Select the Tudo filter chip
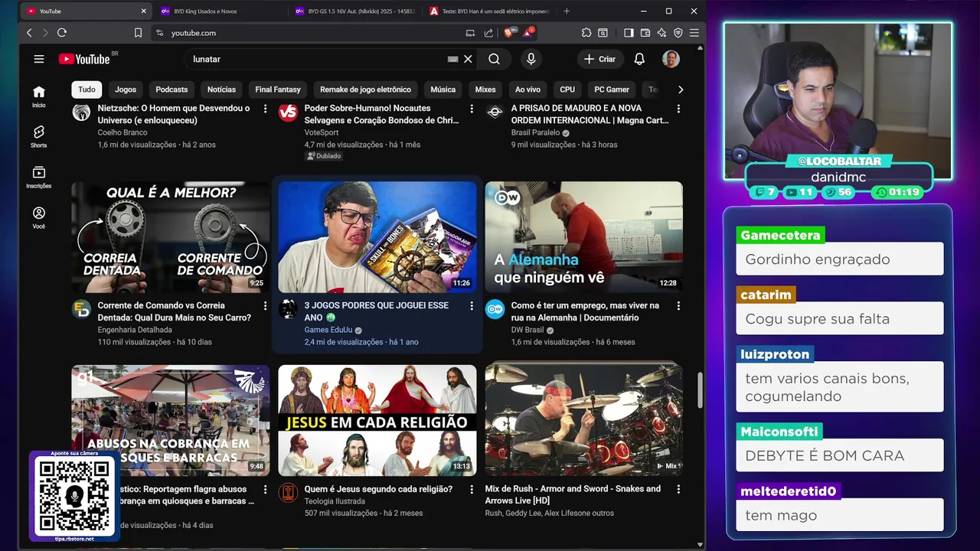980x551 pixels. (x=87, y=90)
